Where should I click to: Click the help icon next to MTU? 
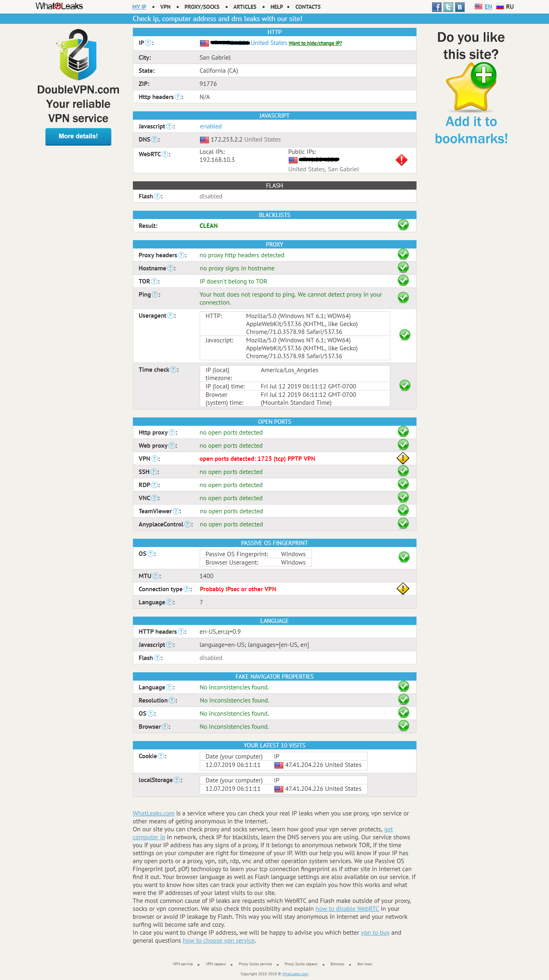click(156, 576)
